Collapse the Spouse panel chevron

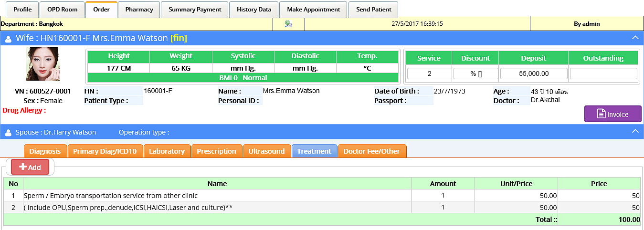(x=634, y=131)
